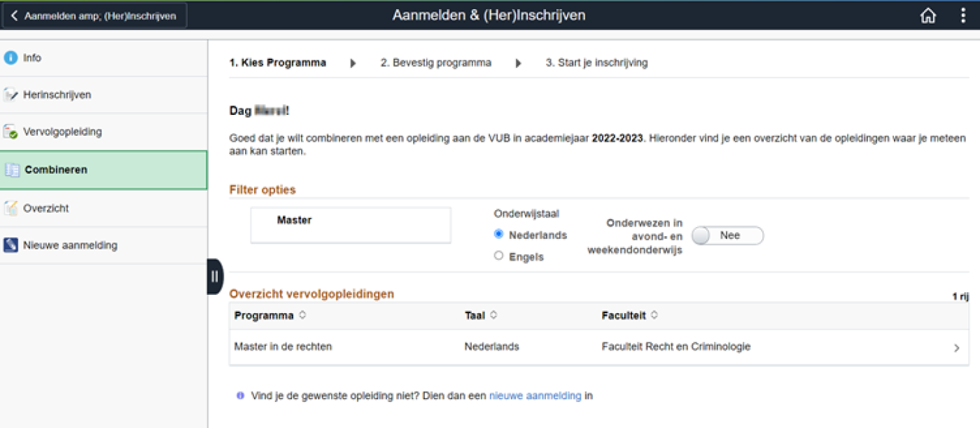Viewport: 980px width, 428px height.
Task: Sort the table by Faculteit column
Action: [630, 315]
